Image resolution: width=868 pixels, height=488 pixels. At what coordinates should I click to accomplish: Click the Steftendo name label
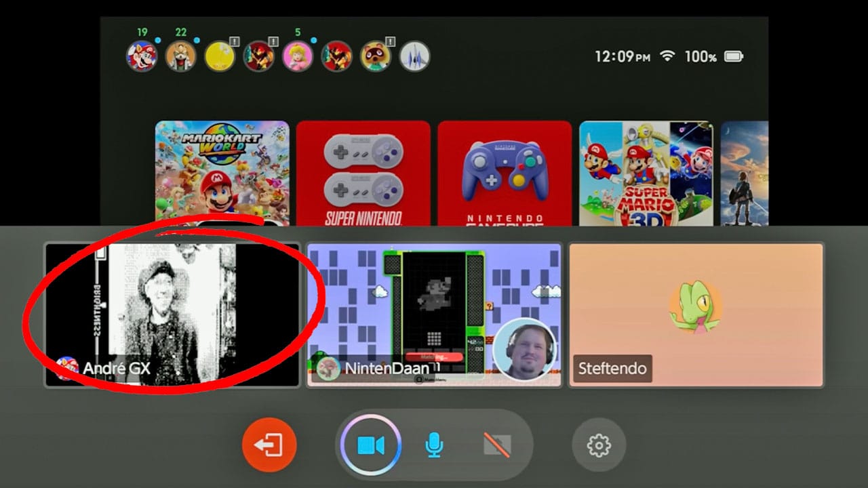pos(612,369)
